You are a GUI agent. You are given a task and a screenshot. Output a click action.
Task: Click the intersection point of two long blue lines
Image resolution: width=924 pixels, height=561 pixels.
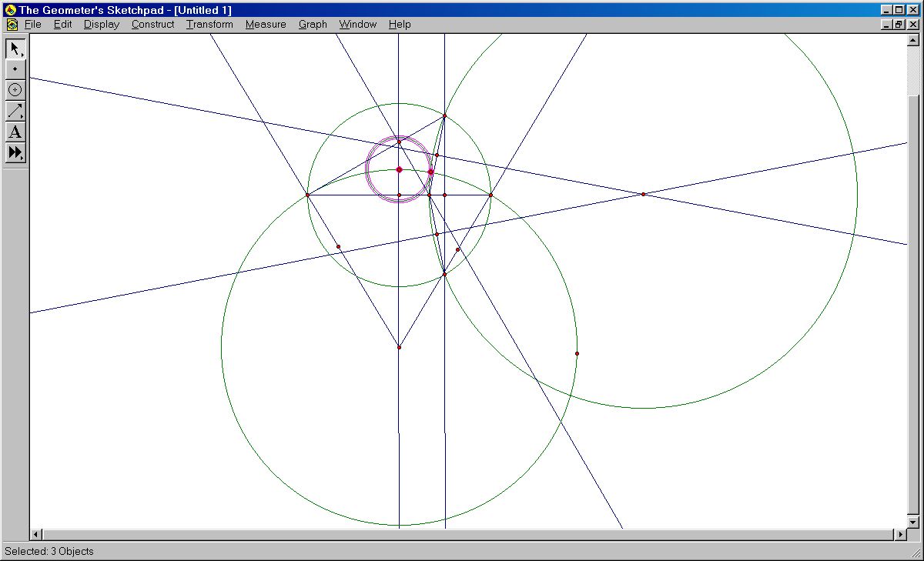643,194
